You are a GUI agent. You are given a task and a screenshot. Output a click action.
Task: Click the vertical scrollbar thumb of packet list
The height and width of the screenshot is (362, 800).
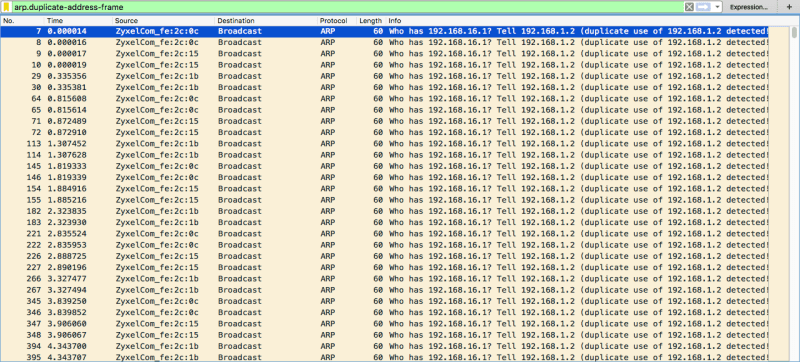click(x=795, y=33)
